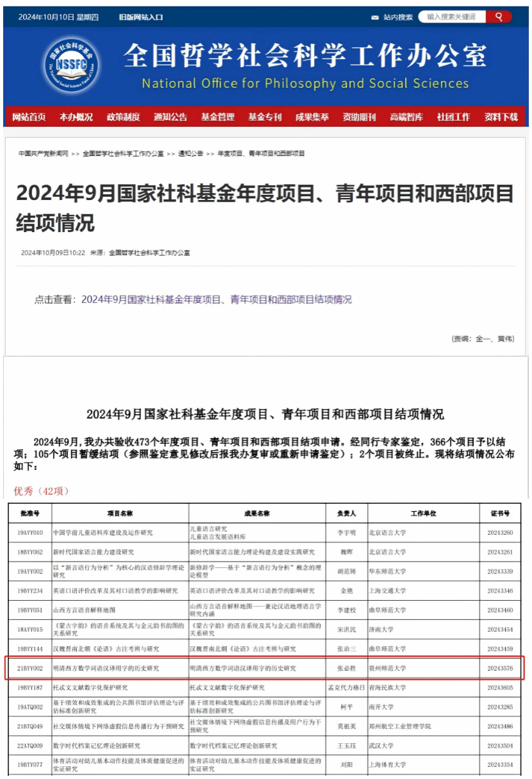Screen dimensions: 532x779
Task: Click the 中国共产党新闻网 breadcrumb
Action: click(x=44, y=154)
